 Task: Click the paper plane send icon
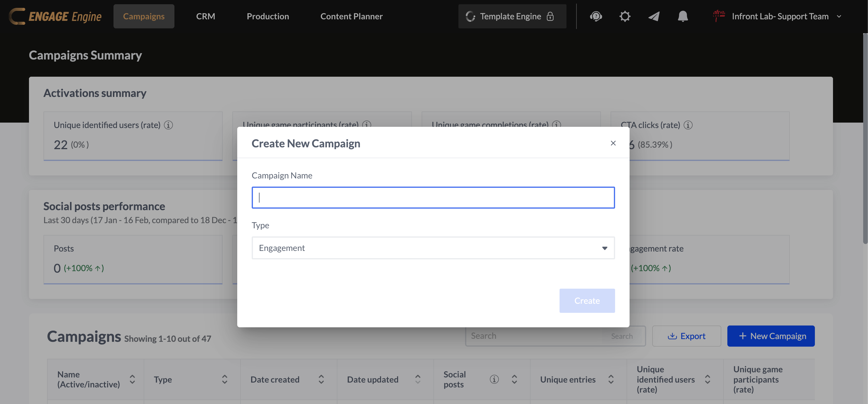click(654, 16)
